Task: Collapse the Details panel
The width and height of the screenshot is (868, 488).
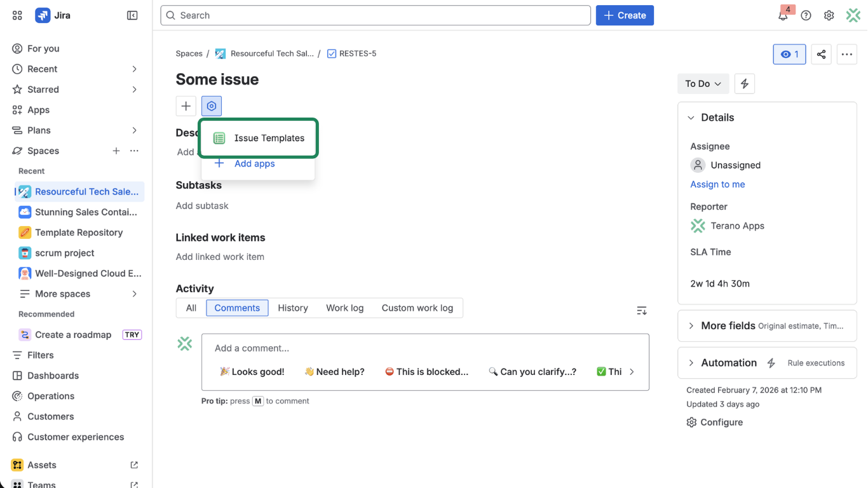Action: tap(691, 117)
